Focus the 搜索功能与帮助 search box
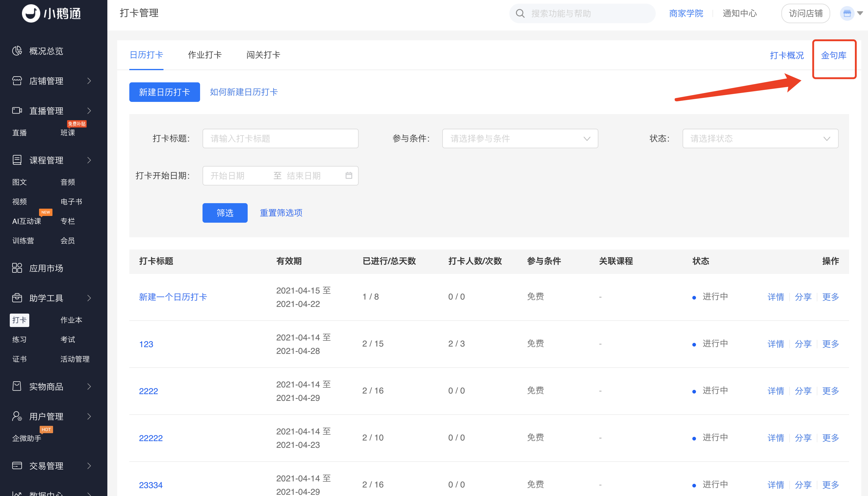Image resolution: width=868 pixels, height=496 pixels. pos(582,13)
